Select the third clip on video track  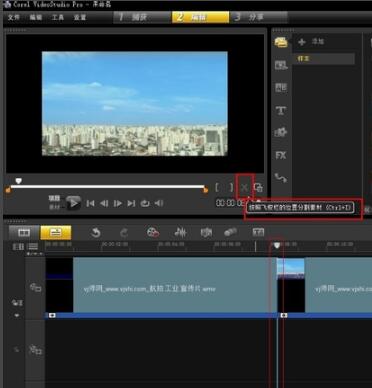(x=338, y=285)
